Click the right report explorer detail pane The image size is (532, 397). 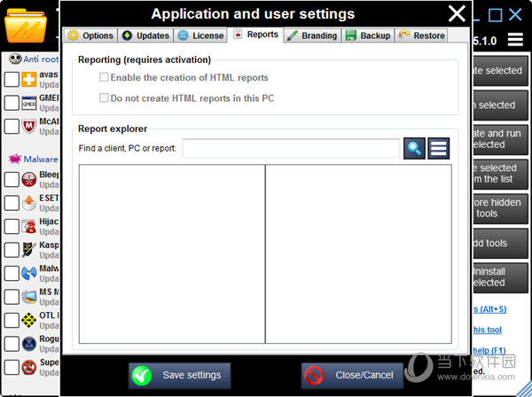[x=358, y=254]
